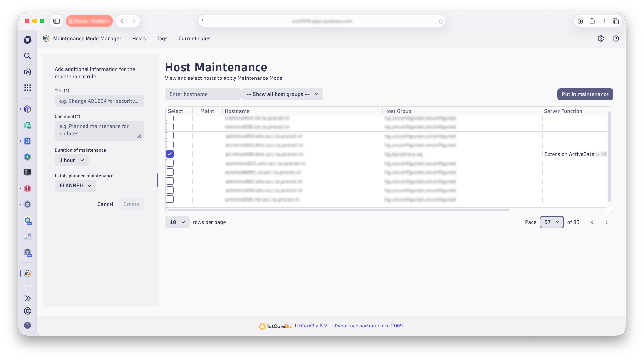Switch to the Current rules tab

[x=194, y=38]
